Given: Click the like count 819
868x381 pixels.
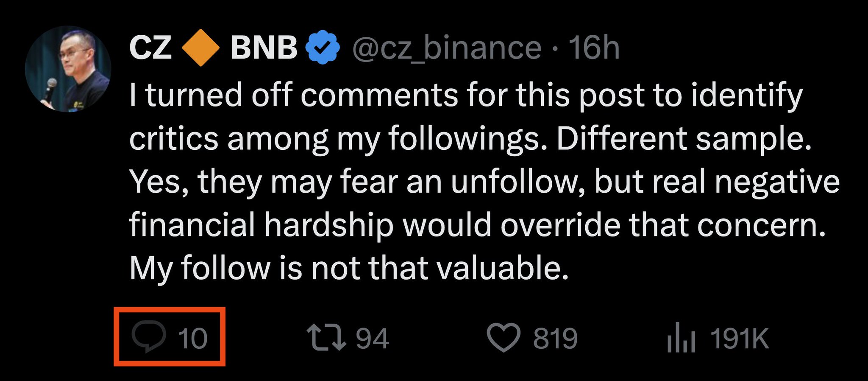Looking at the screenshot, I should tap(555, 339).
